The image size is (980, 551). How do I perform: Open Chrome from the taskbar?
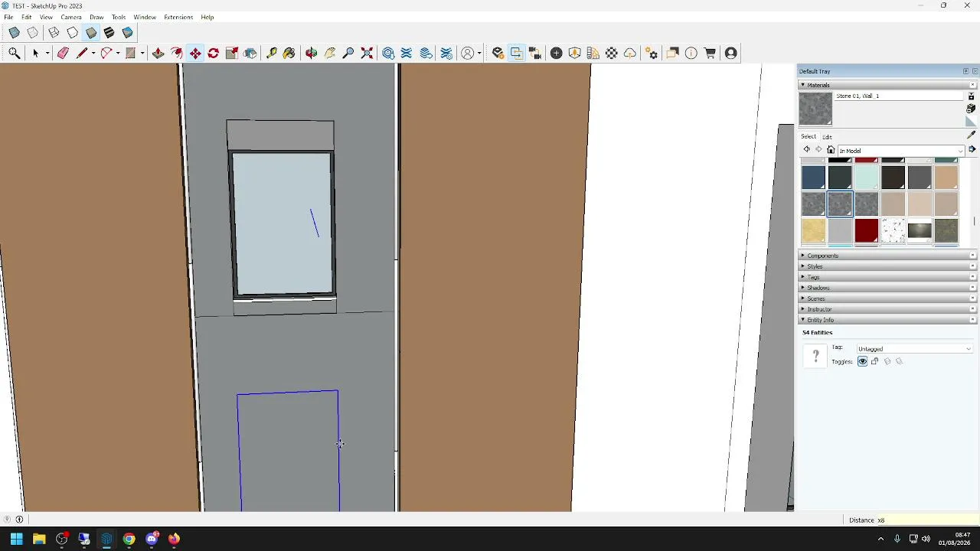coord(129,539)
